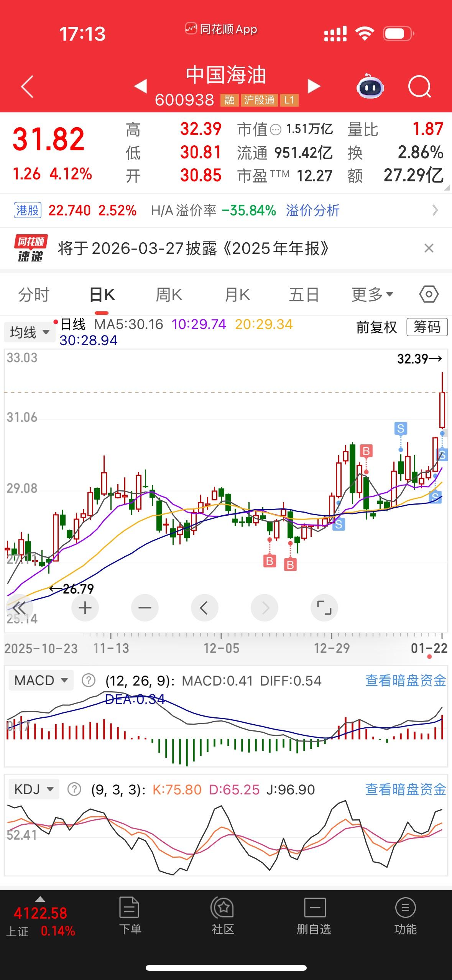
Task: Open chart settings hexagon icon
Action: click(x=429, y=294)
